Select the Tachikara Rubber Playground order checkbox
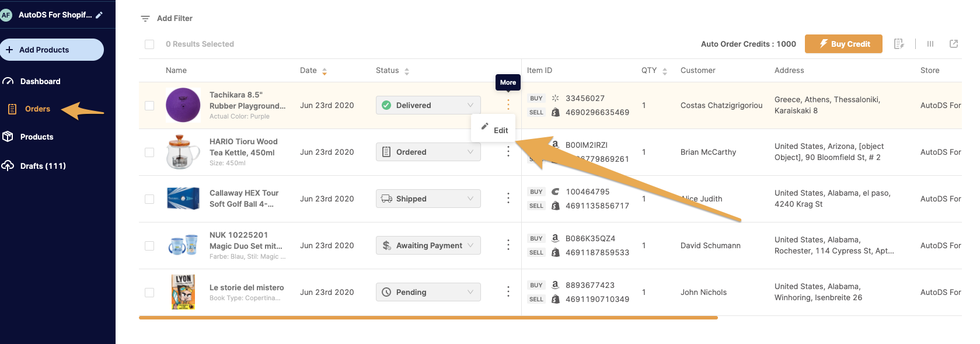The image size is (980, 344). [x=149, y=106]
